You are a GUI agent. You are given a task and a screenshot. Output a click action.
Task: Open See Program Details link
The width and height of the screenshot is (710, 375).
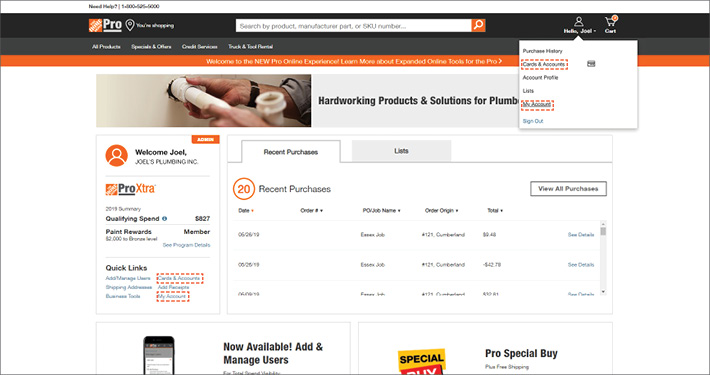(186, 245)
